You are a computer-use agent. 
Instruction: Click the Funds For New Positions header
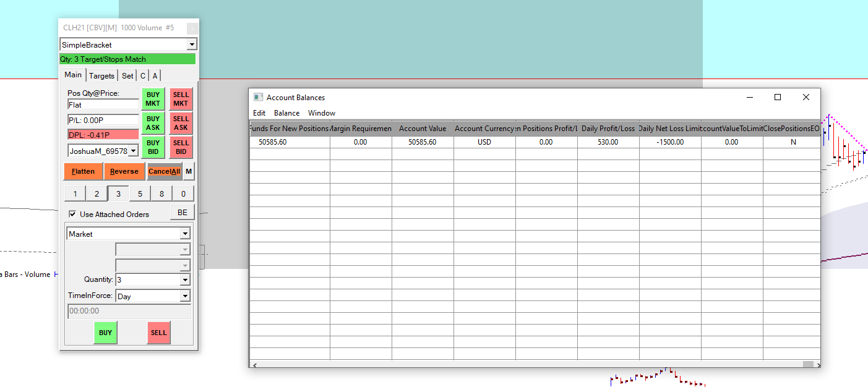tap(290, 129)
